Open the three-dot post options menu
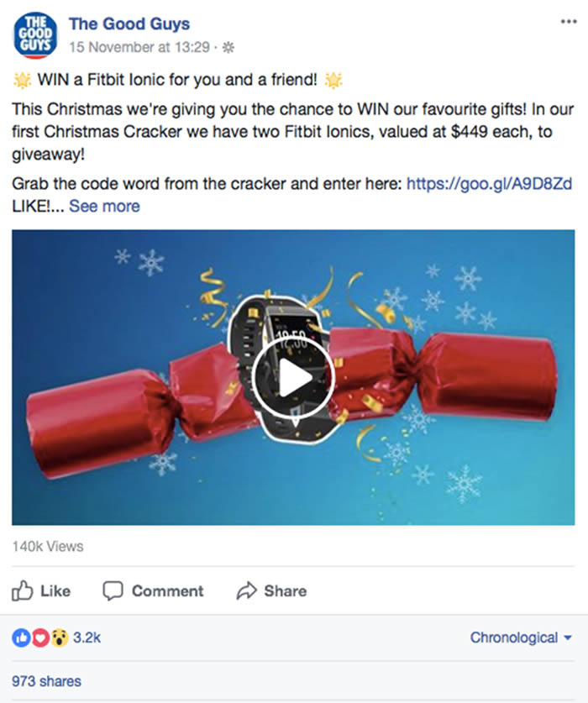This screenshot has width=588, height=703. (x=569, y=22)
